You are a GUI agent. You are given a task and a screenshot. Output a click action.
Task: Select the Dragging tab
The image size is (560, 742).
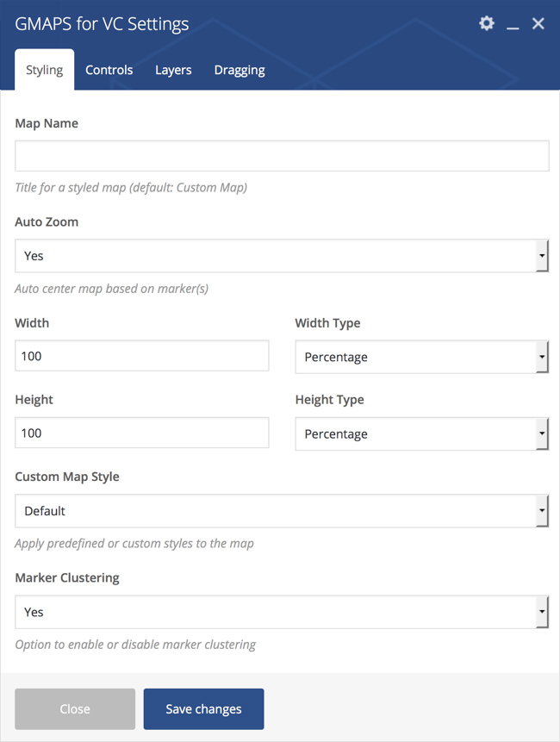[x=240, y=70]
